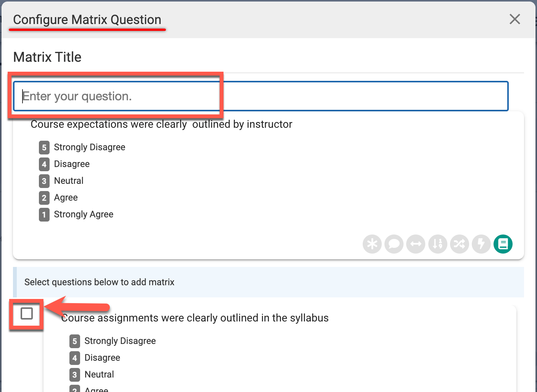
Task: Click the lightning bolt icon
Action: 481,244
